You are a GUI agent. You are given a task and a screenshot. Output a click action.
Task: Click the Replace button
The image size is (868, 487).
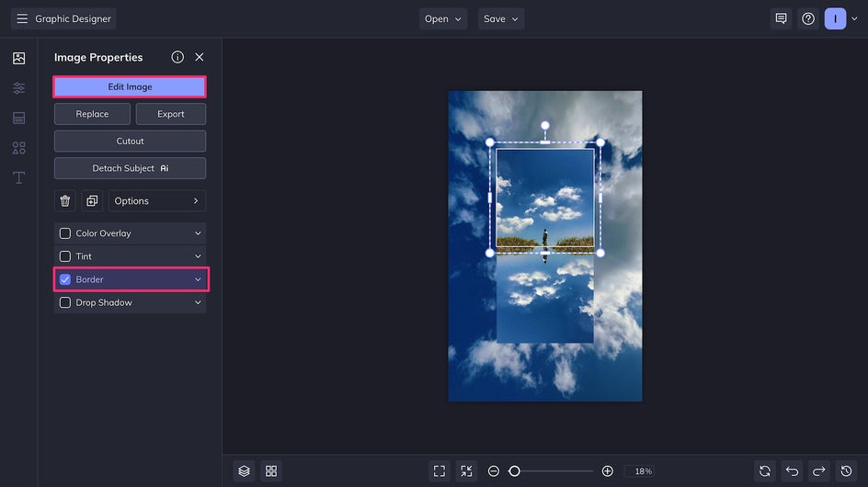coord(92,114)
